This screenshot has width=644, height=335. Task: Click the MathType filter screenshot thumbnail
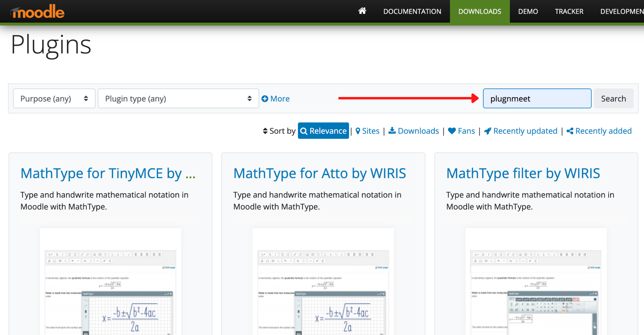point(536,281)
